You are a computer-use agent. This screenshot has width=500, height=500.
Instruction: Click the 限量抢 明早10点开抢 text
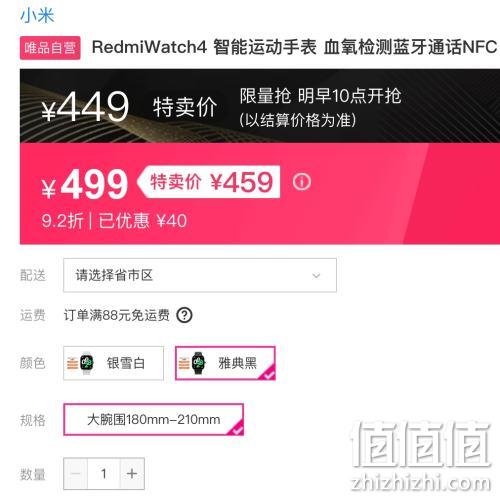[x=320, y=96]
